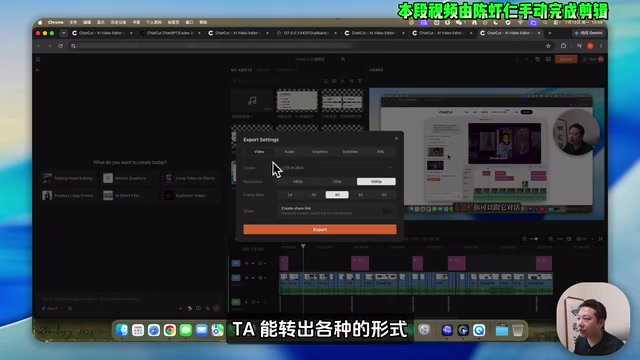Open Trash in the Dock
640x360 pixels.
(518, 330)
